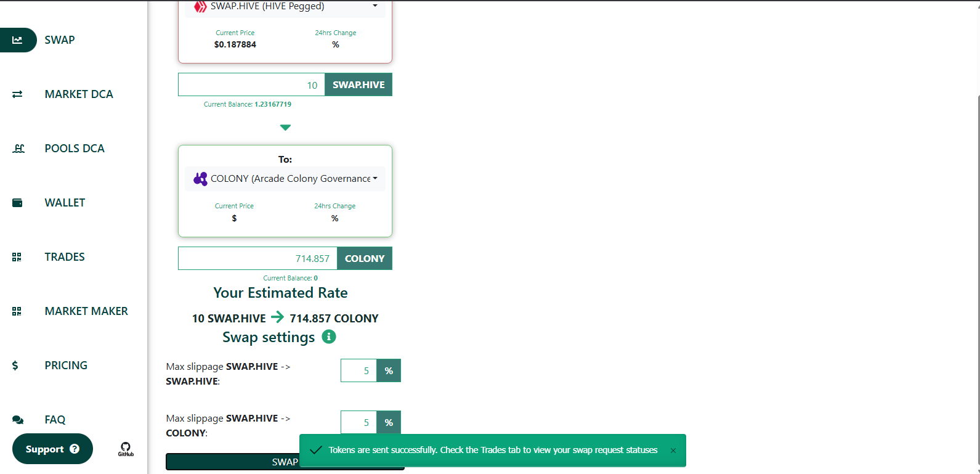Open the SWAP menu item
Viewport: 980px width, 474px height.
[x=60, y=40]
